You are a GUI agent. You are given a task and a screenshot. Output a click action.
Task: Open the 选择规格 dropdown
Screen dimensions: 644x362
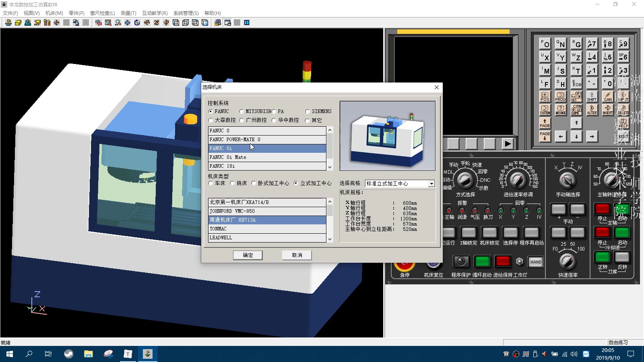point(431,184)
